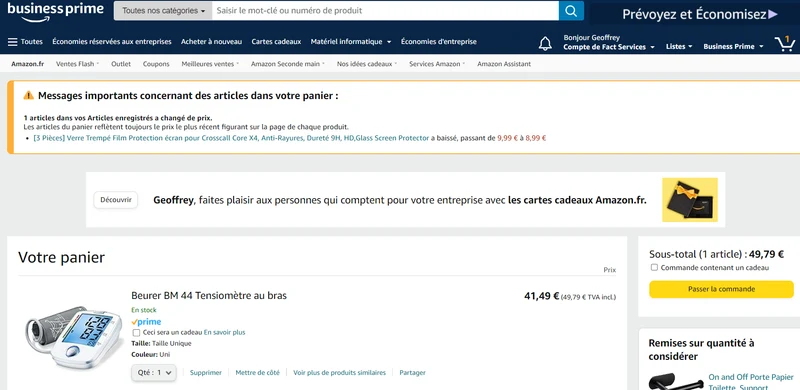
Task: Open the notifications bell icon
Action: (x=545, y=43)
